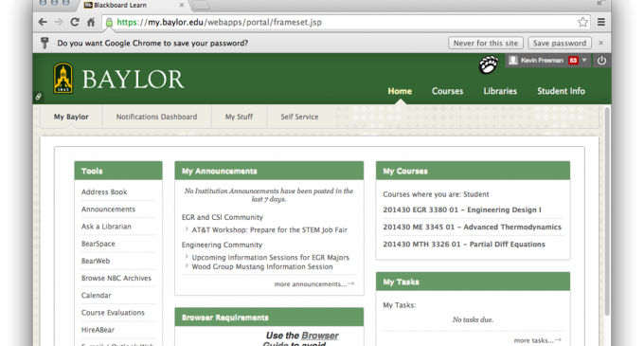This screenshot has height=346, width=644.
Task: Open the Student Info tab
Action: (x=561, y=91)
